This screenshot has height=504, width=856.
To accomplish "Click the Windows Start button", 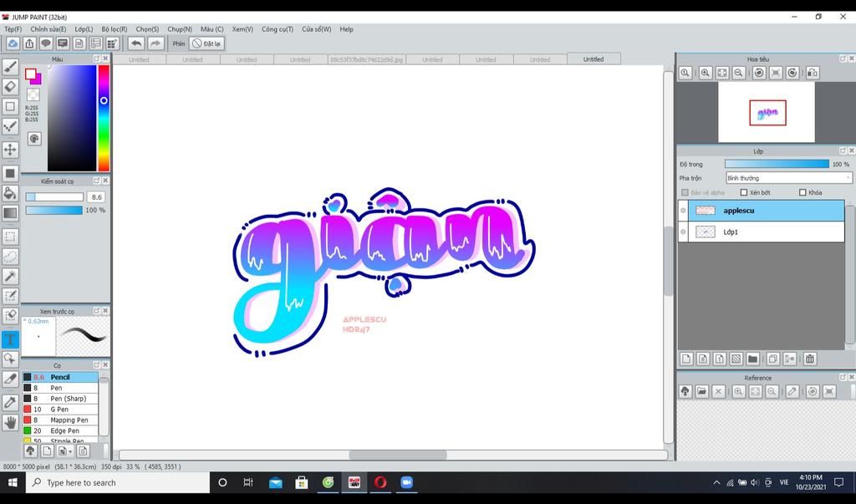I will (x=13, y=482).
